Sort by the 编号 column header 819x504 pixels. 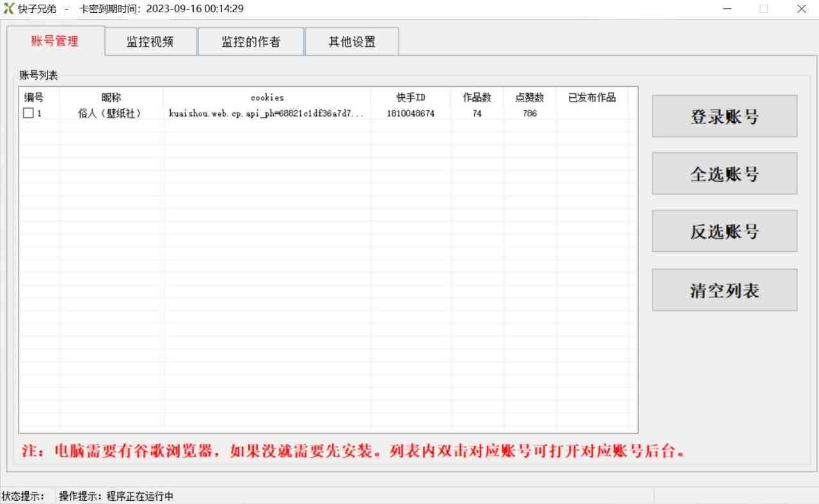coord(34,97)
